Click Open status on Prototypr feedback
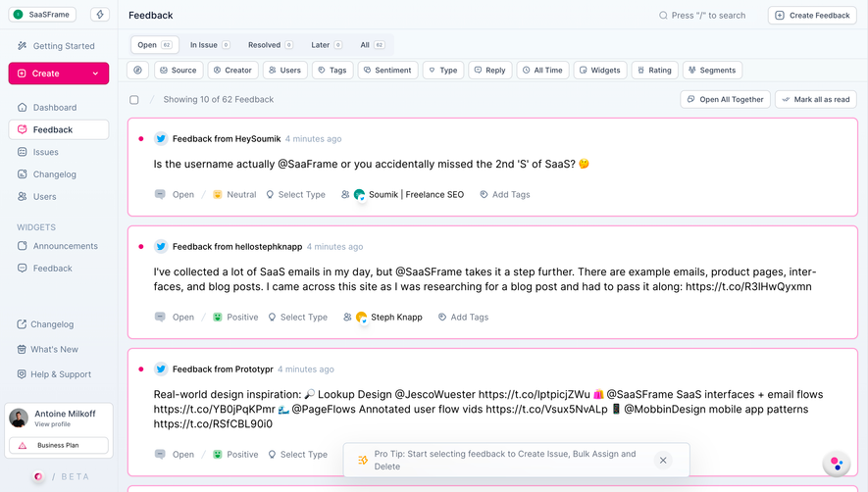Screen dimensions: 868x492 [175, 455]
